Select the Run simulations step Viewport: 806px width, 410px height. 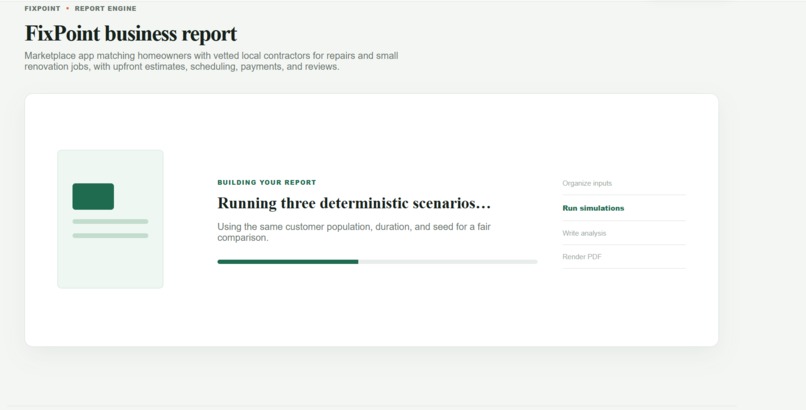(x=593, y=208)
